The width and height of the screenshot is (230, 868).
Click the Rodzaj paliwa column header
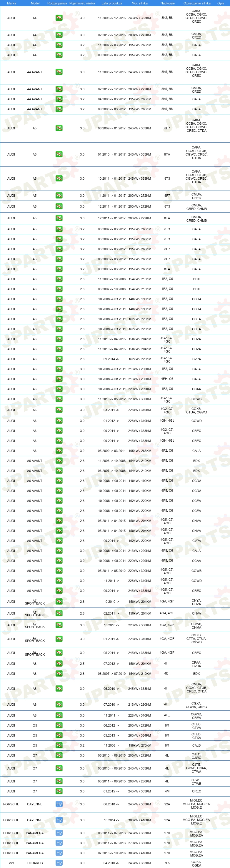pos(57,3)
